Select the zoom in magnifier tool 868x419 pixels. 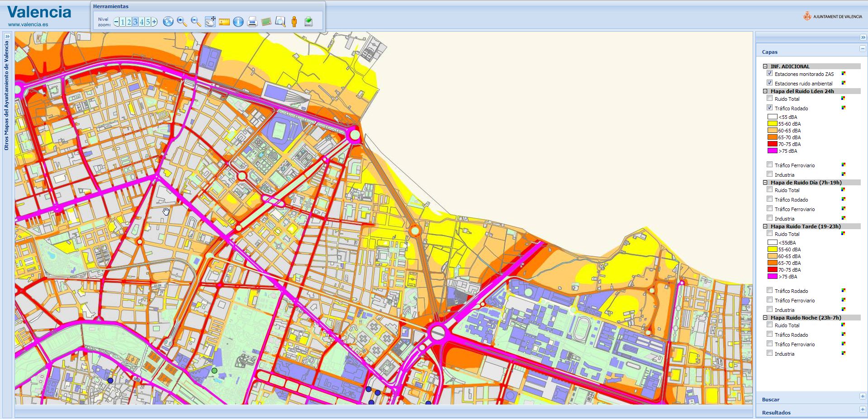tap(182, 22)
